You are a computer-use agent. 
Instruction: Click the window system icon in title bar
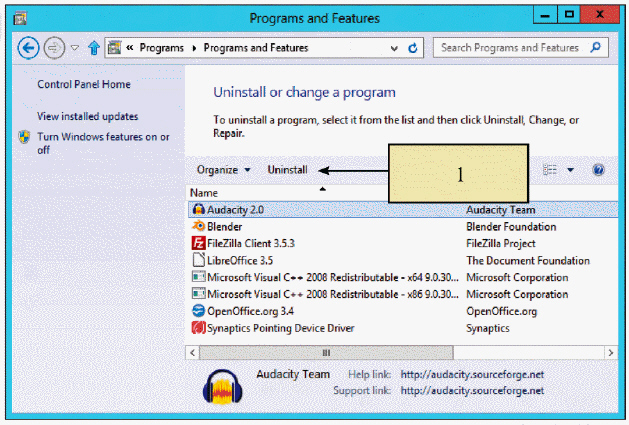[x=20, y=18]
